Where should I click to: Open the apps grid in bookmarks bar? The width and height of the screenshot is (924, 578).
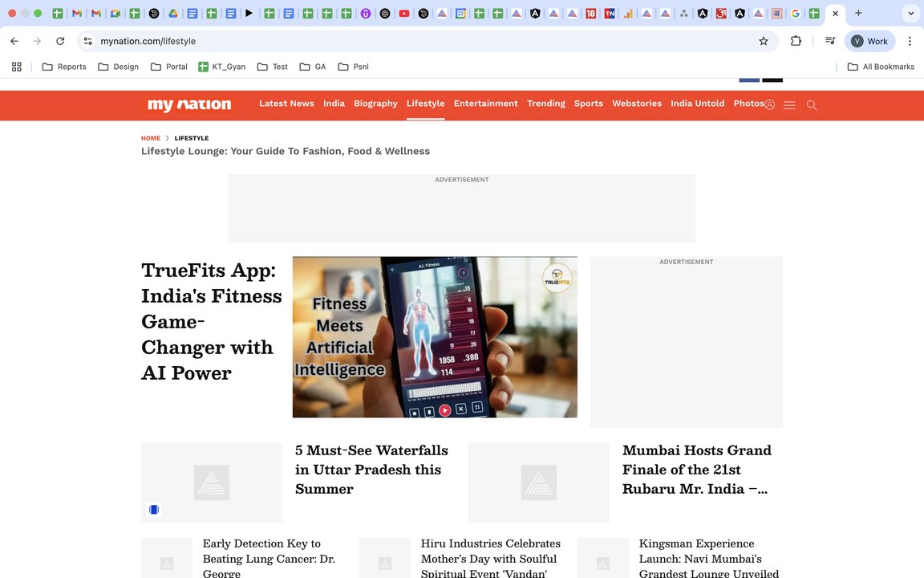pyautogui.click(x=17, y=67)
